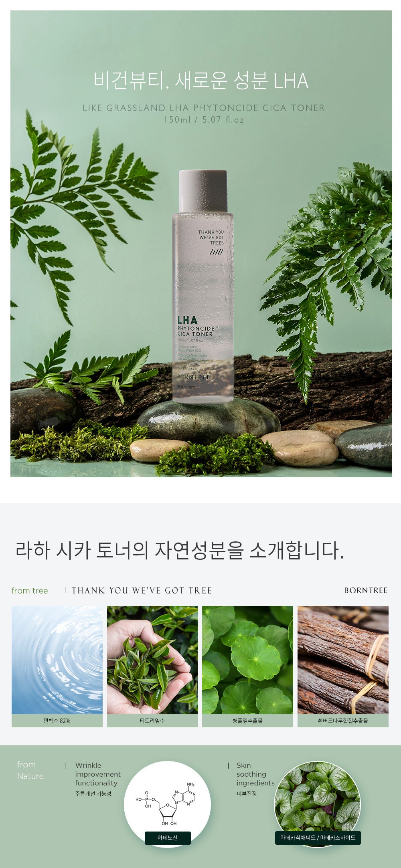Click the LHA toner bottle image

[203, 286]
